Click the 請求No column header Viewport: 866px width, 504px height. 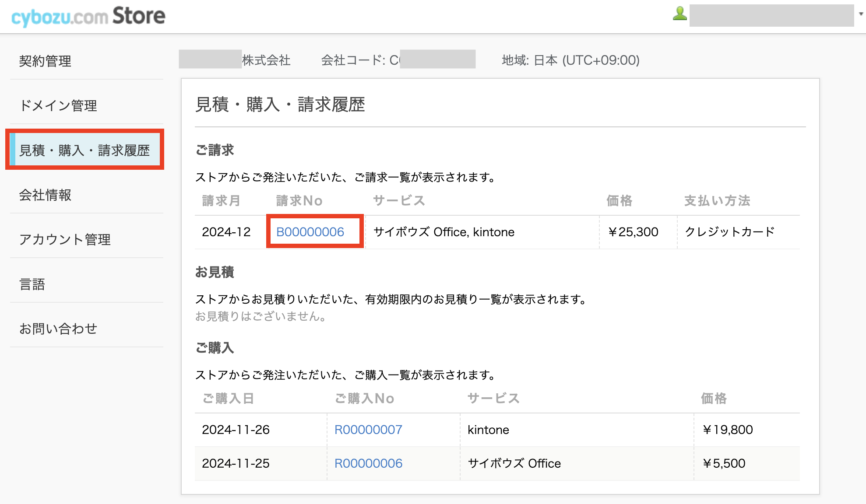[x=299, y=201]
